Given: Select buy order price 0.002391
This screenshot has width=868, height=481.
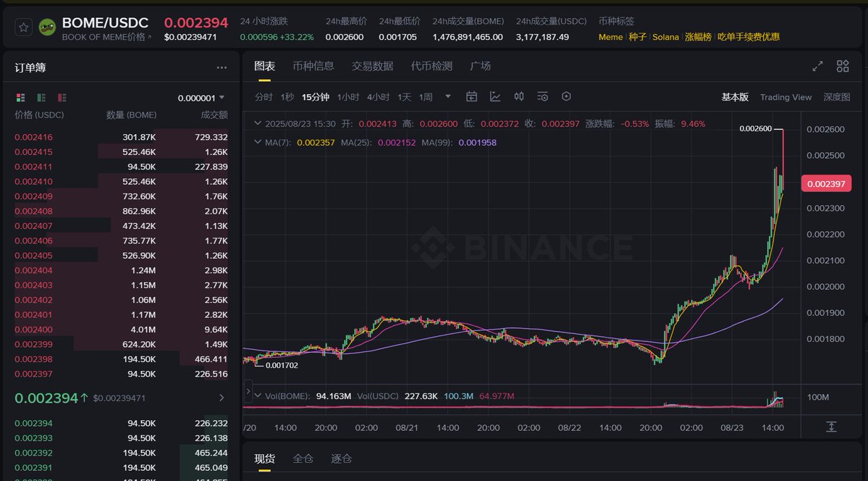Looking at the screenshot, I should (x=34, y=468).
